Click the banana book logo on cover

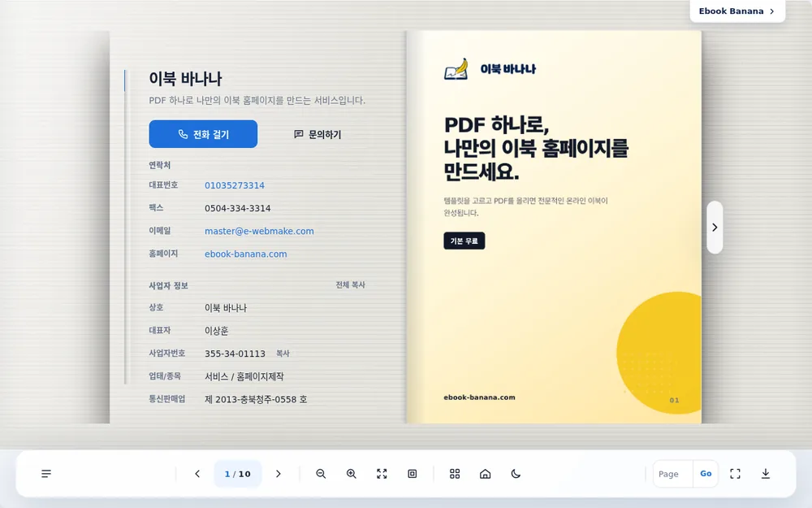coord(456,69)
